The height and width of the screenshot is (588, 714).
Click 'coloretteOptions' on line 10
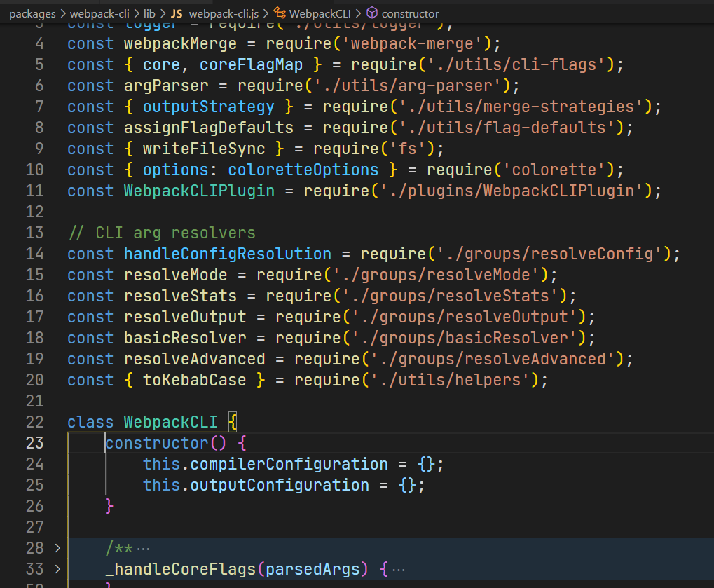click(x=303, y=170)
